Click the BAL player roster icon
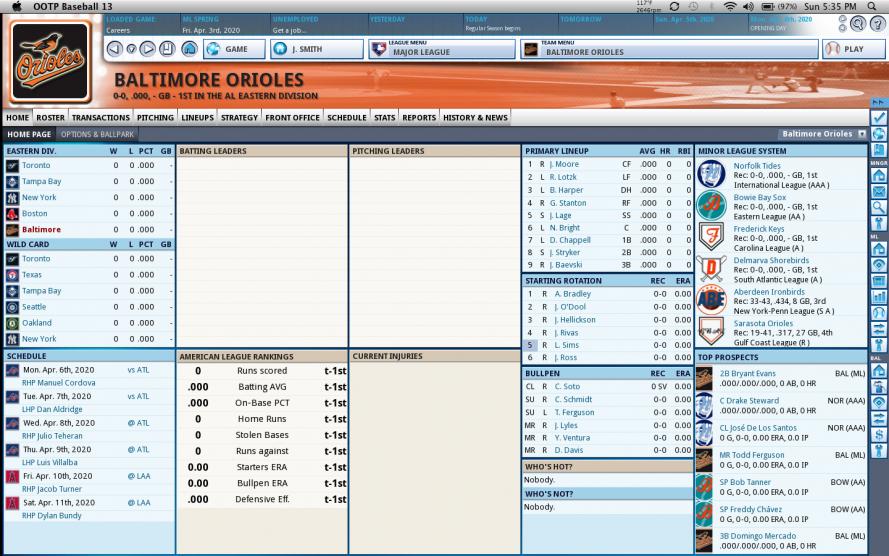Image resolution: width=889 pixels, height=556 pixels. (879, 387)
